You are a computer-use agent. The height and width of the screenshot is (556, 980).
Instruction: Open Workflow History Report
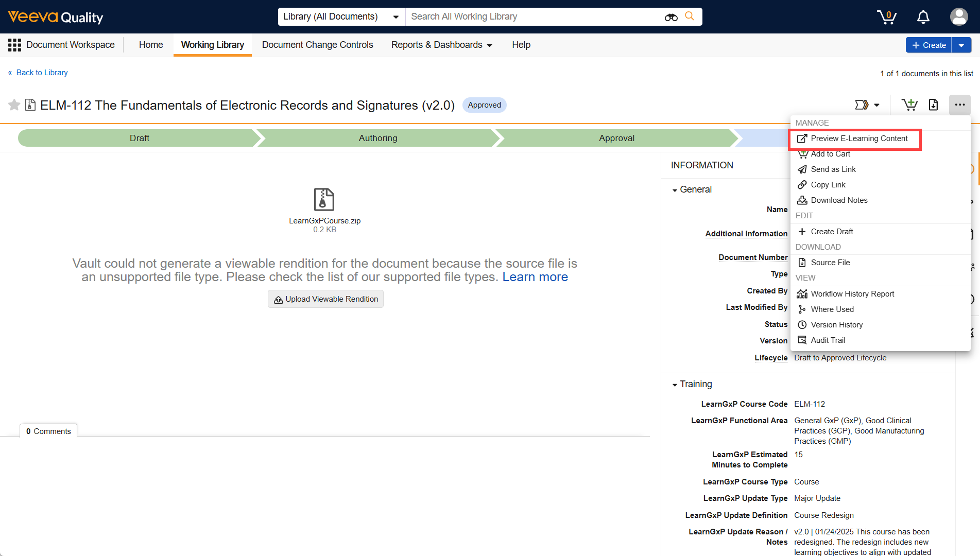(852, 294)
